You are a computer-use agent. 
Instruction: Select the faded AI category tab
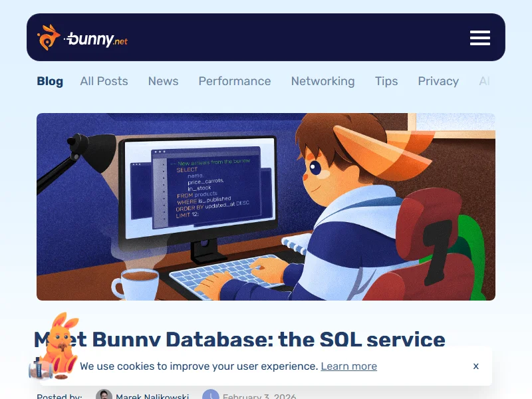coord(484,81)
